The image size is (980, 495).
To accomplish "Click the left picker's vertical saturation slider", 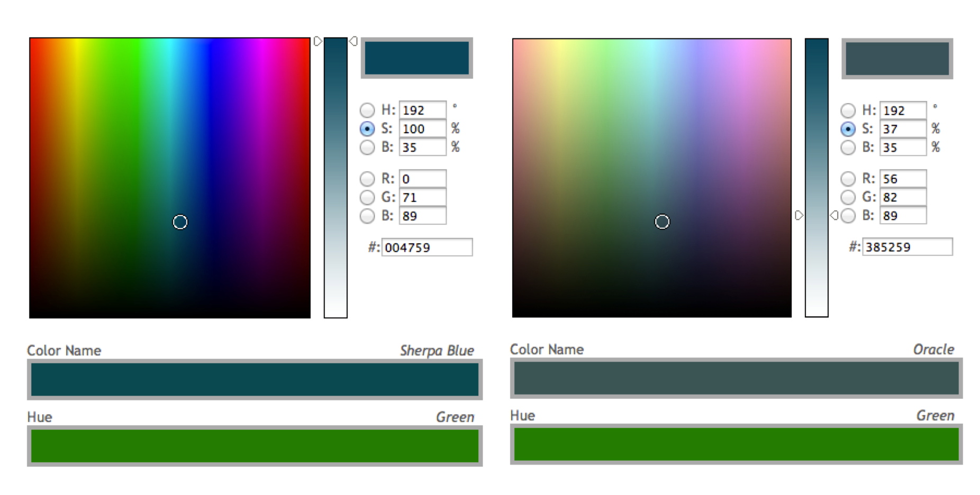I will click(335, 177).
